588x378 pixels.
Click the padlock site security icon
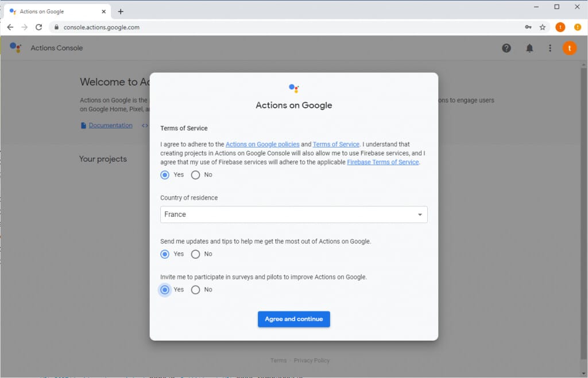point(57,28)
